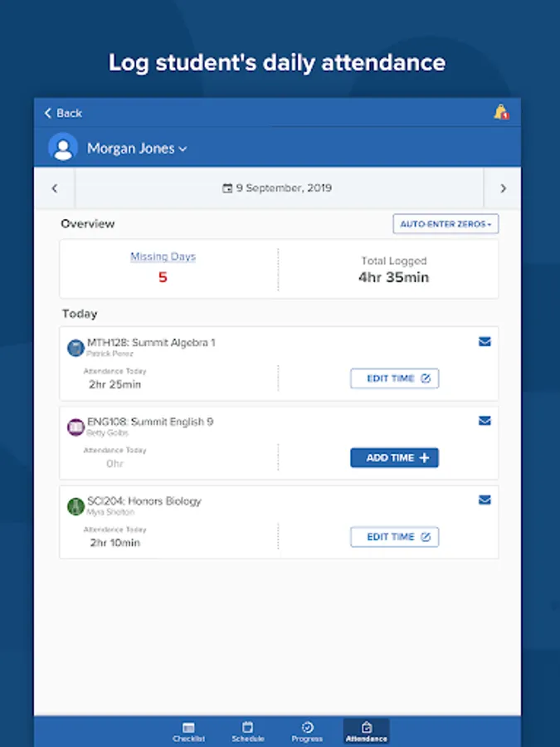Message teacher for ENG108 Summit English 9
This screenshot has height=747, width=560.
pyautogui.click(x=485, y=421)
